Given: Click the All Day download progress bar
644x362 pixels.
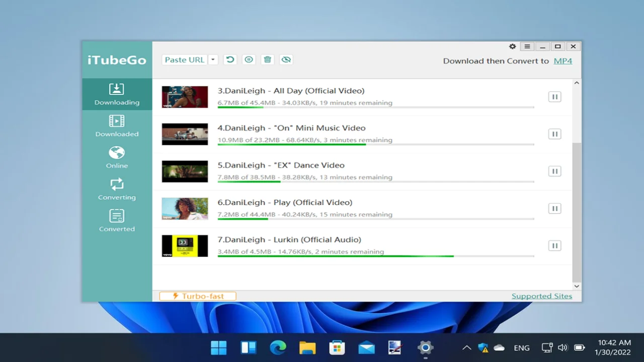Looking at the screenshot, I should click(376, 107).
